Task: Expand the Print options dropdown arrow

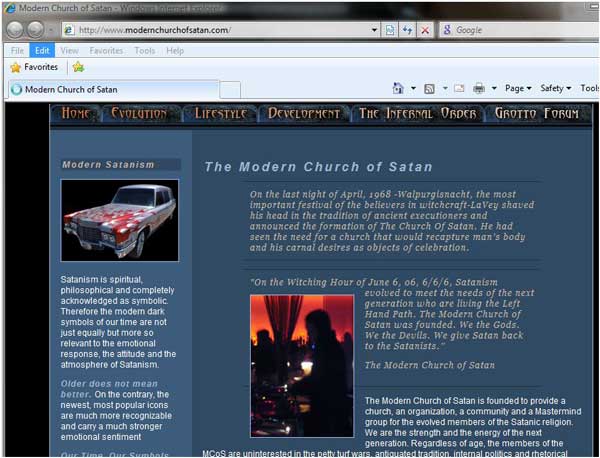Action: (493, 88)
